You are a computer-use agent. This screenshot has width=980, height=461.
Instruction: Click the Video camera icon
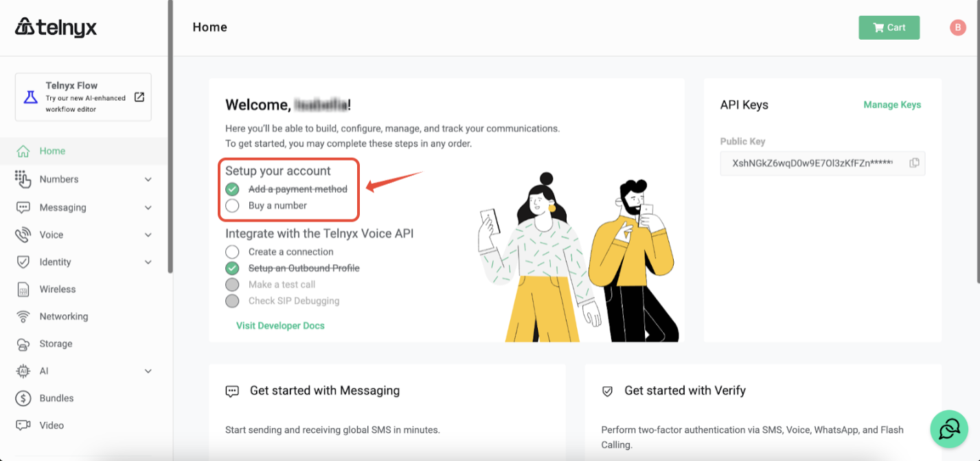pos(23,425)
